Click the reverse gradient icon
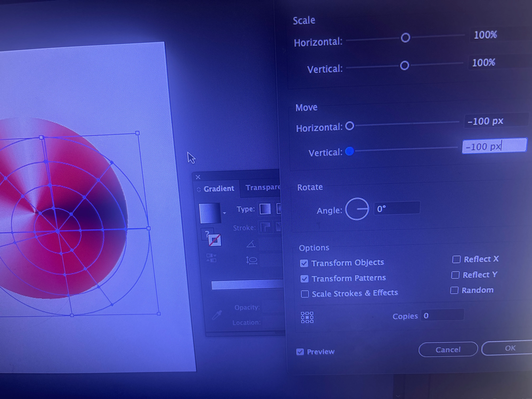This screenshot has width=532, height=399. pyautogui.click(x=211, y=258)
